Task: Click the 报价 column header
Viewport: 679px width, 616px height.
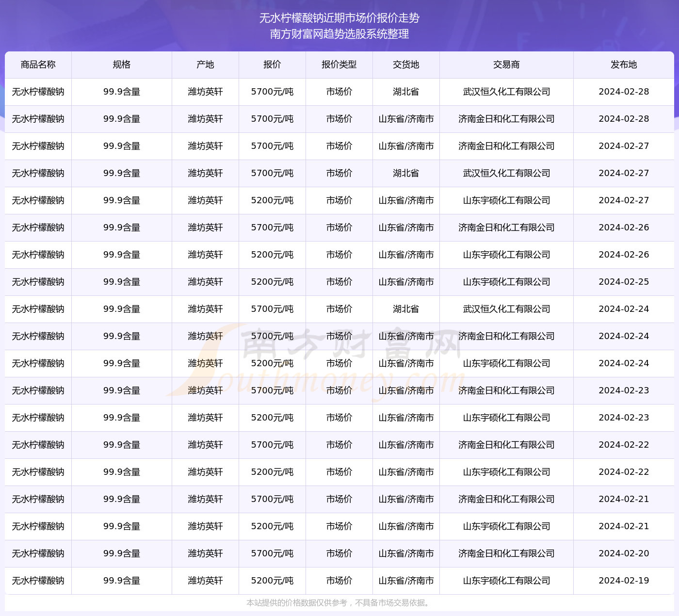Action: 272,65
